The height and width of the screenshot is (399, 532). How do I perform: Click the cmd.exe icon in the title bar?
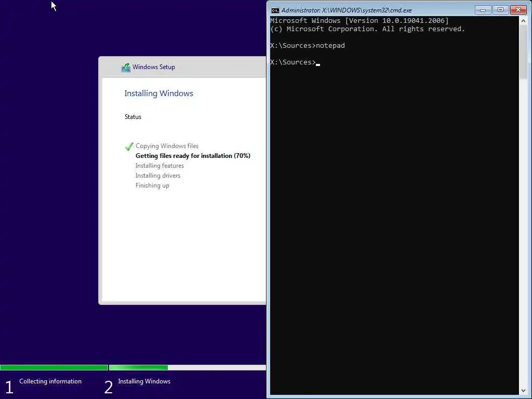(x=275, y=10)
